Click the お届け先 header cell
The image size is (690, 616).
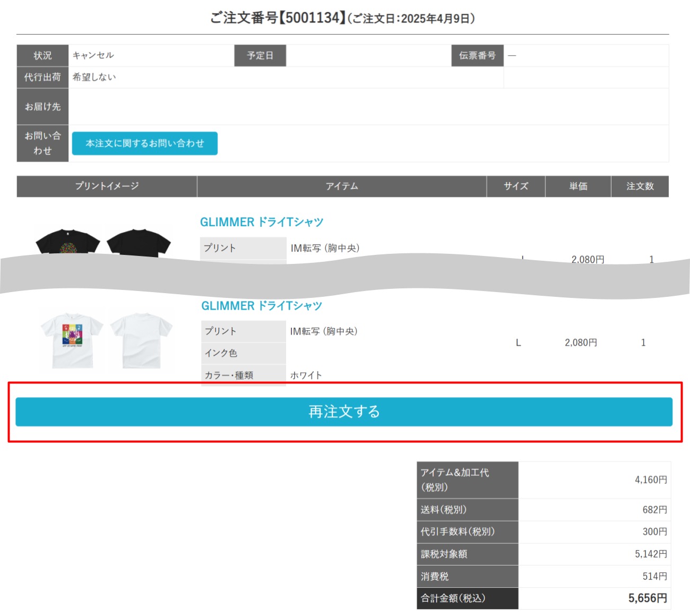42,107
